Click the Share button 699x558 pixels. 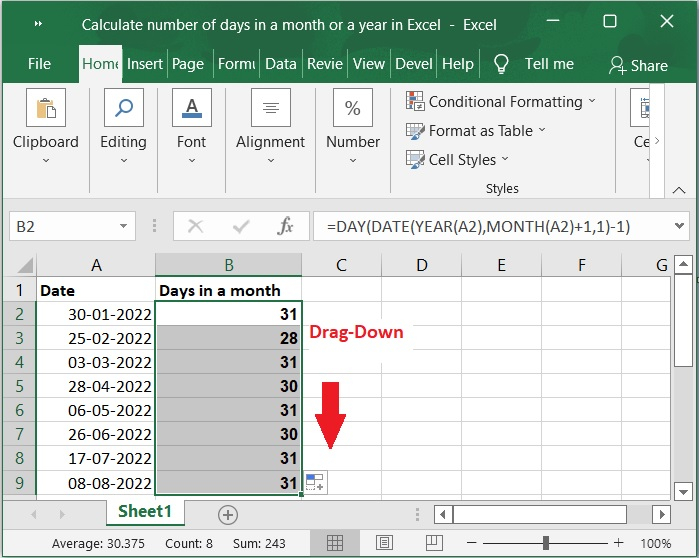(637, 65)
